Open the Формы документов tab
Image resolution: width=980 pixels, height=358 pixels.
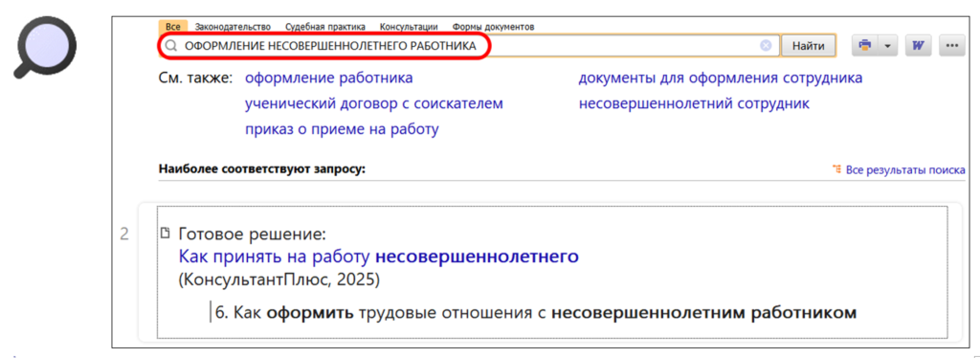(493, 27)
